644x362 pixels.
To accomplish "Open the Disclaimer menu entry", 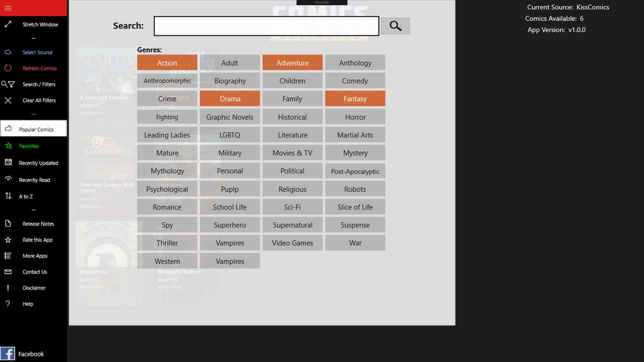I will coord(34,288).
